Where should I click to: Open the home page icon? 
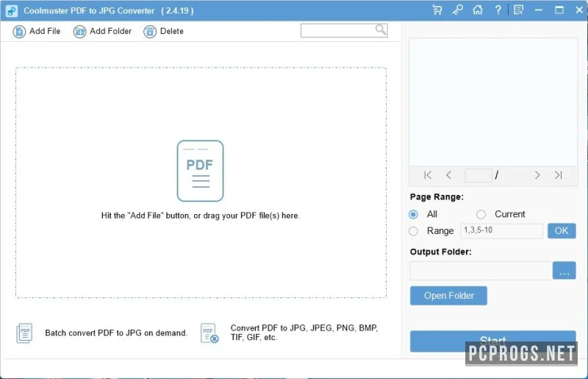(x=477, y=10)
